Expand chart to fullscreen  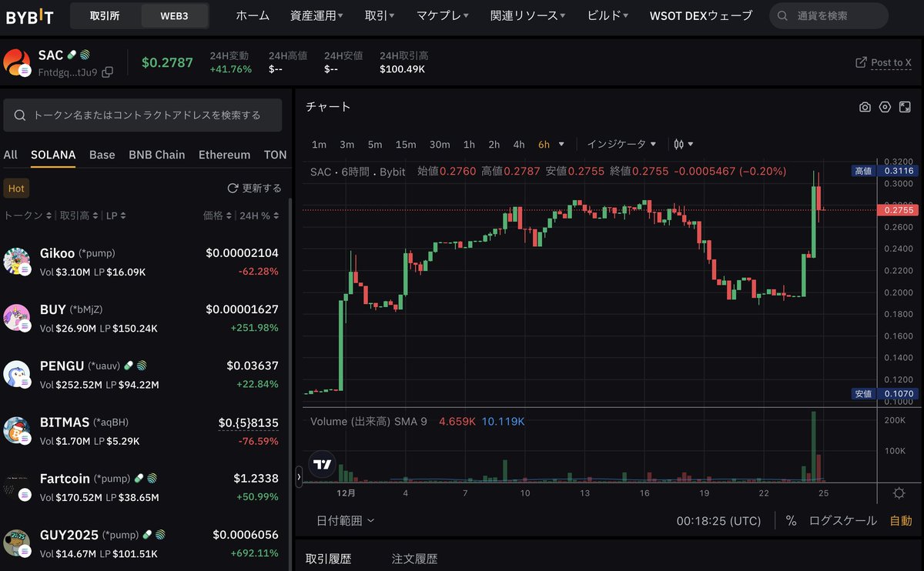(905, 107)
